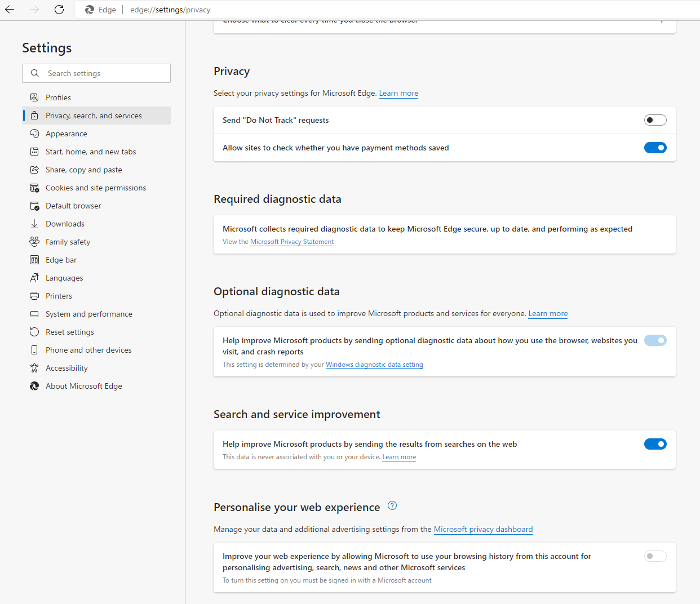Click the Share, copy and paste icon
The image size is (700, 604).
pos(34,170)
